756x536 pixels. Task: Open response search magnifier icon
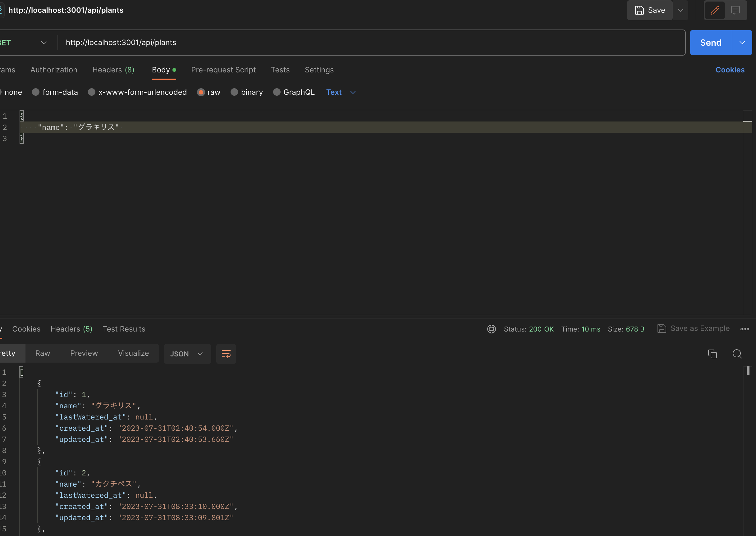click(737, 354)
